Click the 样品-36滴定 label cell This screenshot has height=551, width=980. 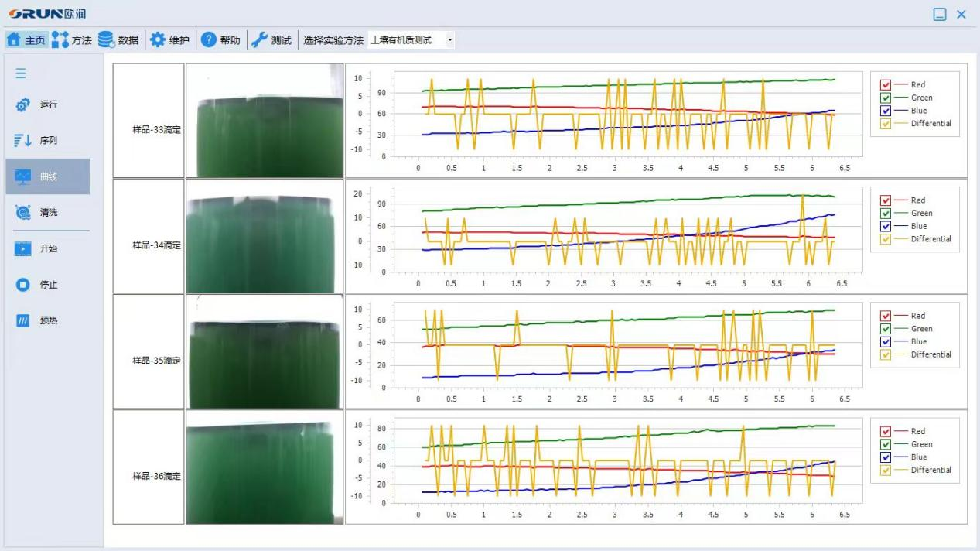[149, 467]
